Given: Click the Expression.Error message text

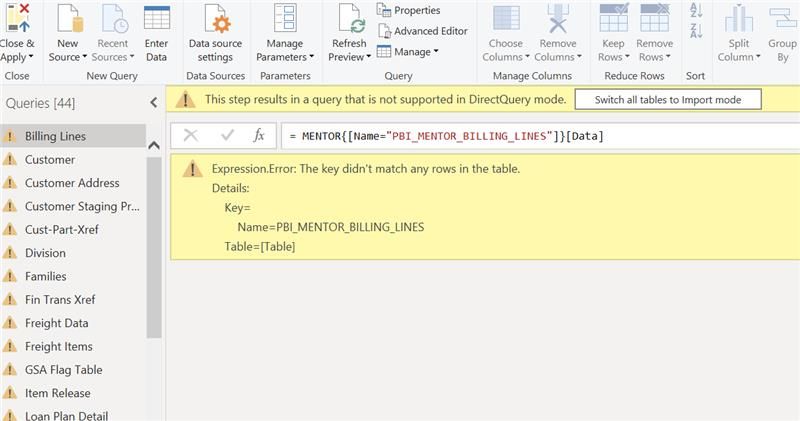Looking at the screenshot, I should click(366, 169).
